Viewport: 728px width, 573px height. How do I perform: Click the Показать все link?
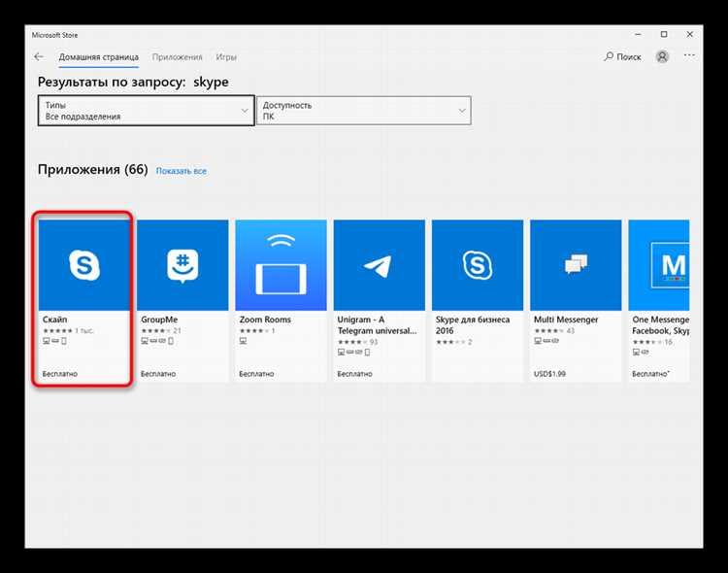point(182,171)
